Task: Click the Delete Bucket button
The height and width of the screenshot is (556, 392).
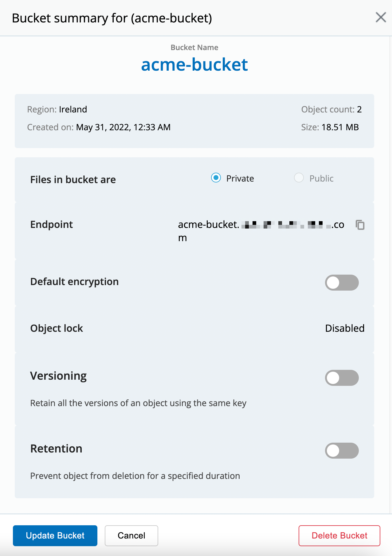Action: pyautogui.click(x=339, y=535)
